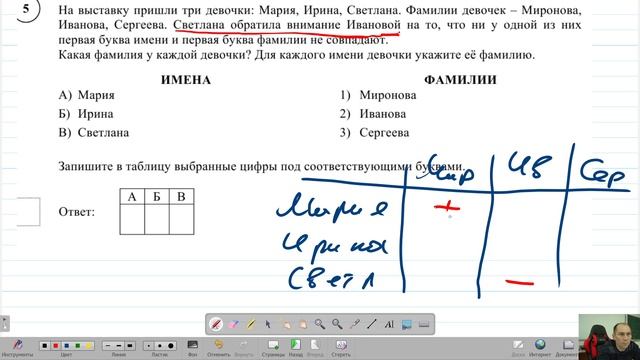Image resolution: width=640 pixels, height=360 pixels.
Task: Pick the green pen color
Action: [x=78, y=346]
